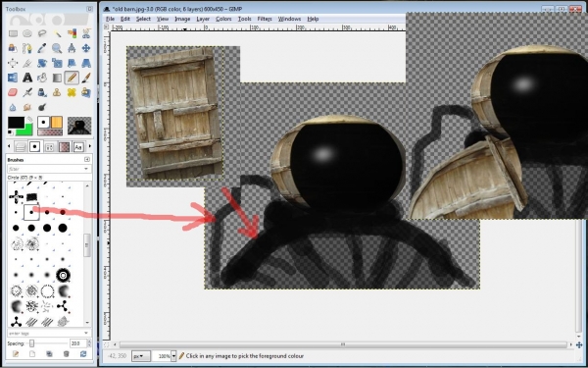Select the Pencil tool
This screenshot has height=368, width=588.
tap(72, 78)
